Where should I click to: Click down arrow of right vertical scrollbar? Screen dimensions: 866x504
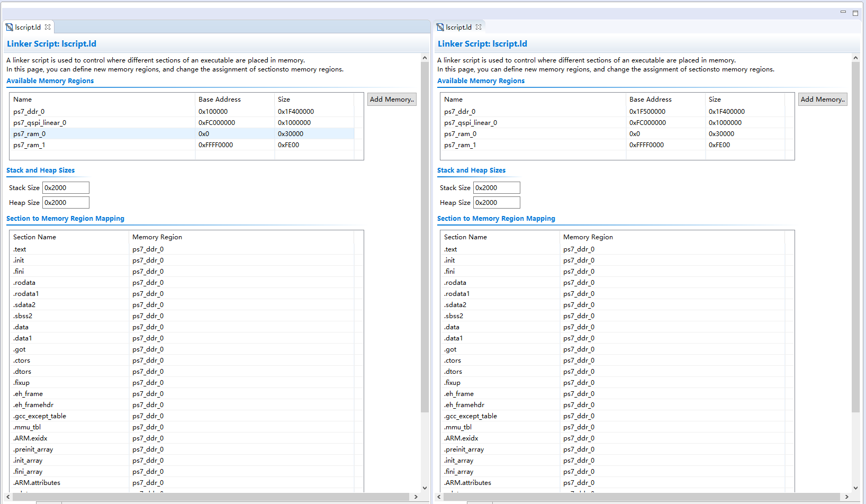pos(855,488)
